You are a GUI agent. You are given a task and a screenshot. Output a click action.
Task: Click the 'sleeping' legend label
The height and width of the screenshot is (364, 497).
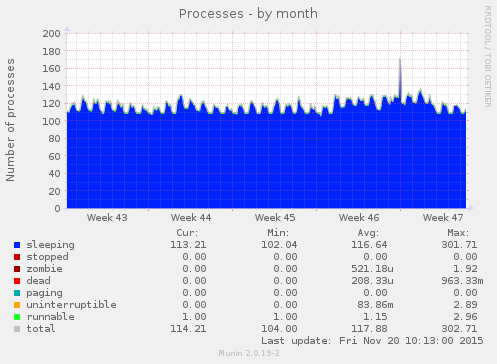click(x=50, y=245)
